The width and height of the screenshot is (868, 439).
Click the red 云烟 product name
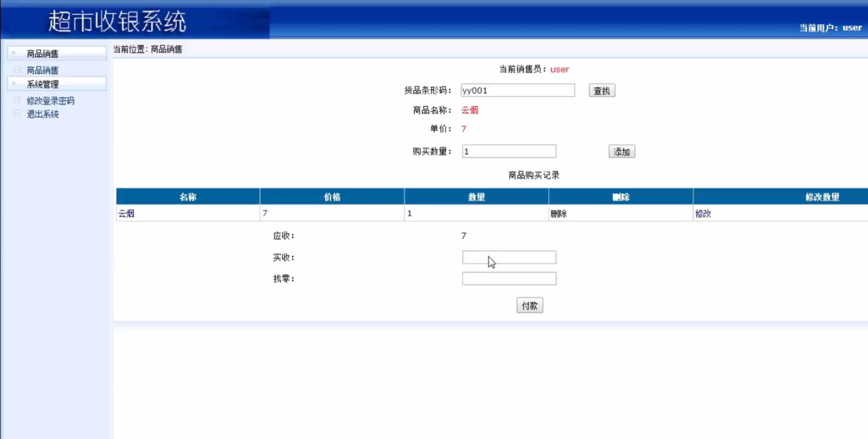pos(470,110)
